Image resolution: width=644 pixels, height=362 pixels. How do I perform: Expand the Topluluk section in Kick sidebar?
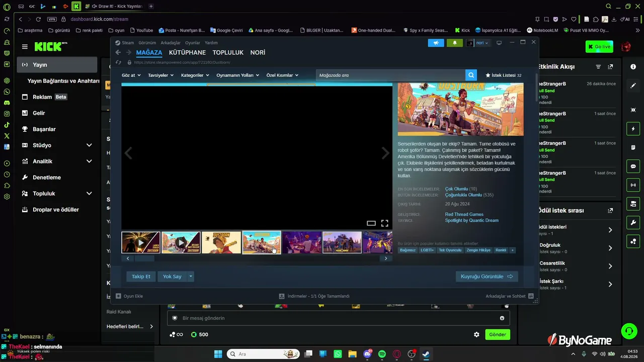click(89, 194)
